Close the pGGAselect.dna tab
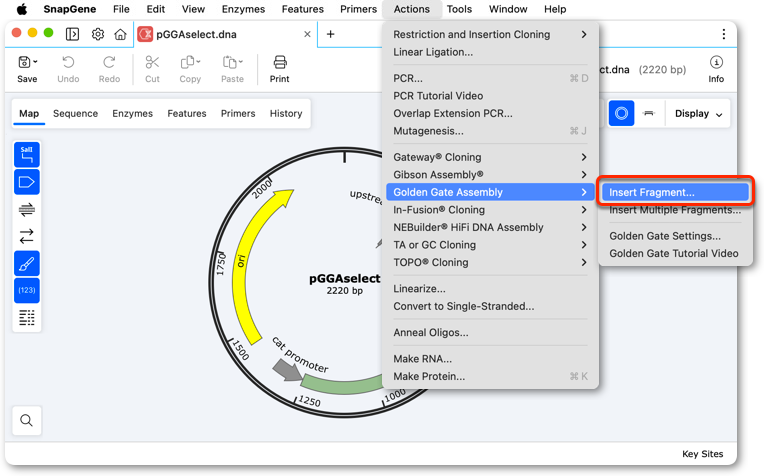 coord(307,34)
